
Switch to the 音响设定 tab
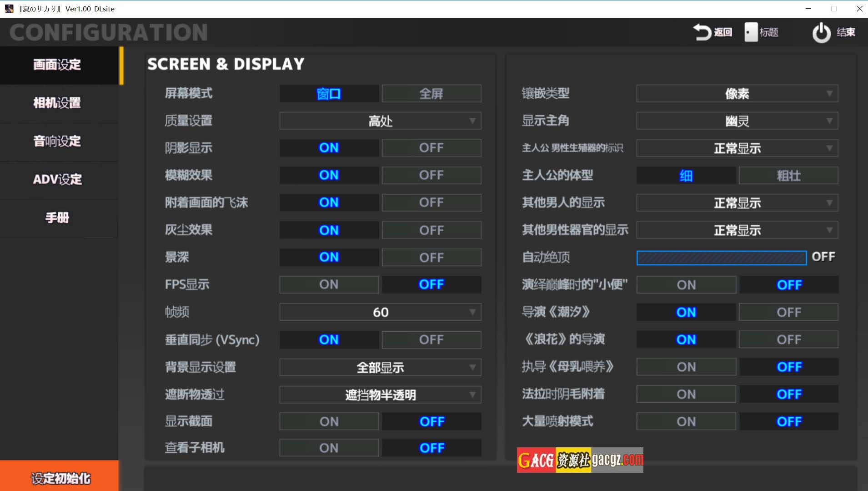tap(57, 141)
